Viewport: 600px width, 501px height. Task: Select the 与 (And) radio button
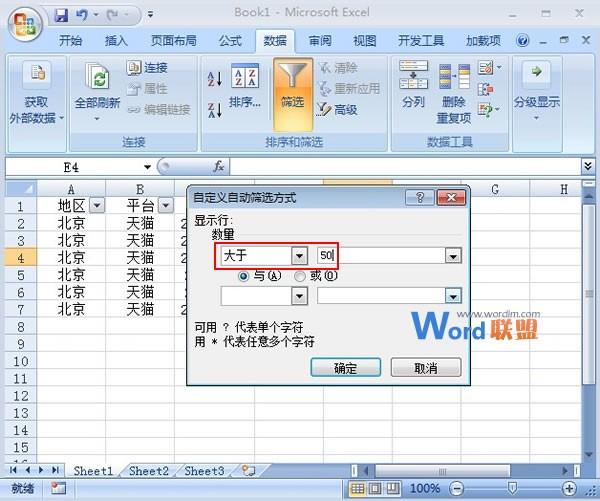pos(243,276)
